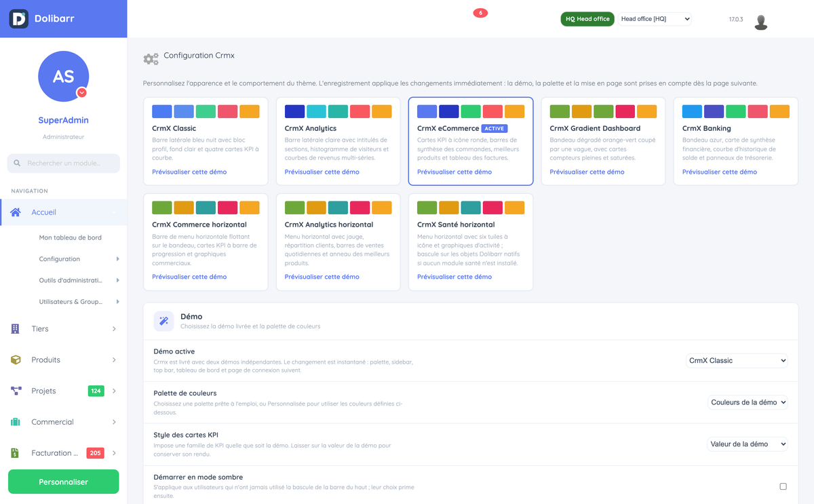Viewport: 814px width, 504px height.
Task: Click the magic wand icon beside Démo
Action: pyautogui.click(x=163, y=321)
